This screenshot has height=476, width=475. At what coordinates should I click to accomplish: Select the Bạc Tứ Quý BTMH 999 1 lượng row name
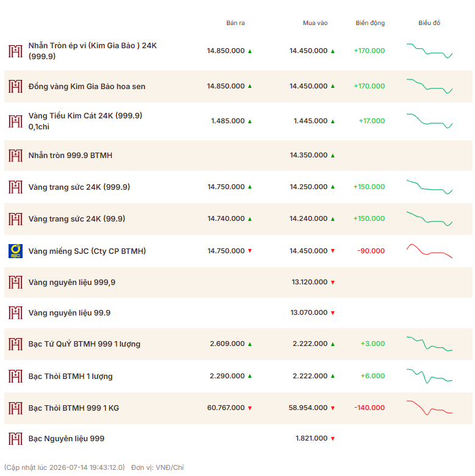click(x=84, y=344)
